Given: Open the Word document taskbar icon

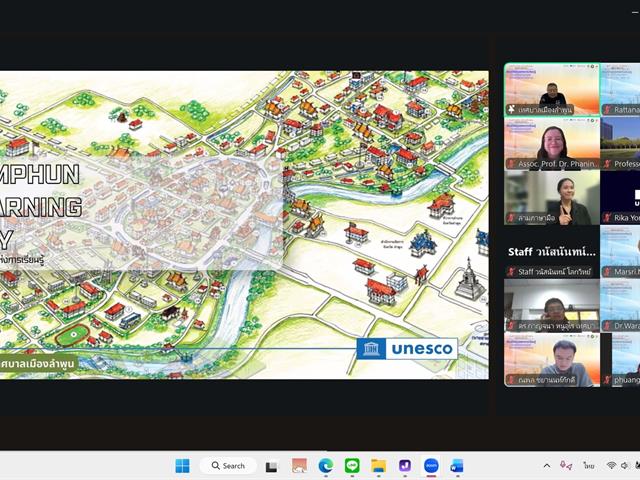Looking at the screenshot, I should tap(457, 465).
